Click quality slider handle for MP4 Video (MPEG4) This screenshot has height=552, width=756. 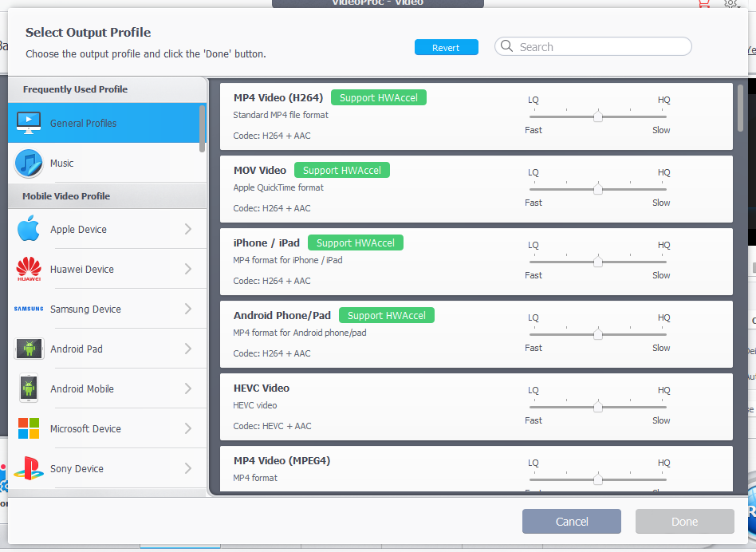click(x=598, y=479)
